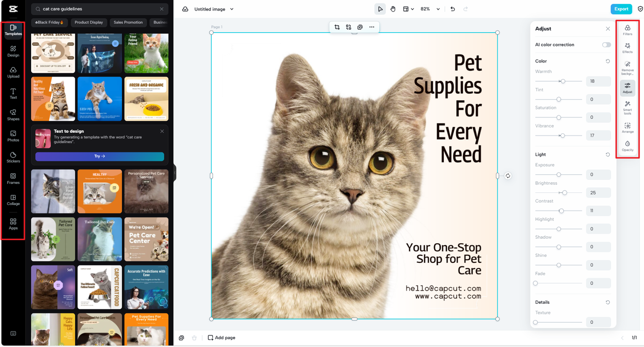Click the duplicate icon above canvas
The width and height of the screenshot is (644, 347).
coord(360,27)
